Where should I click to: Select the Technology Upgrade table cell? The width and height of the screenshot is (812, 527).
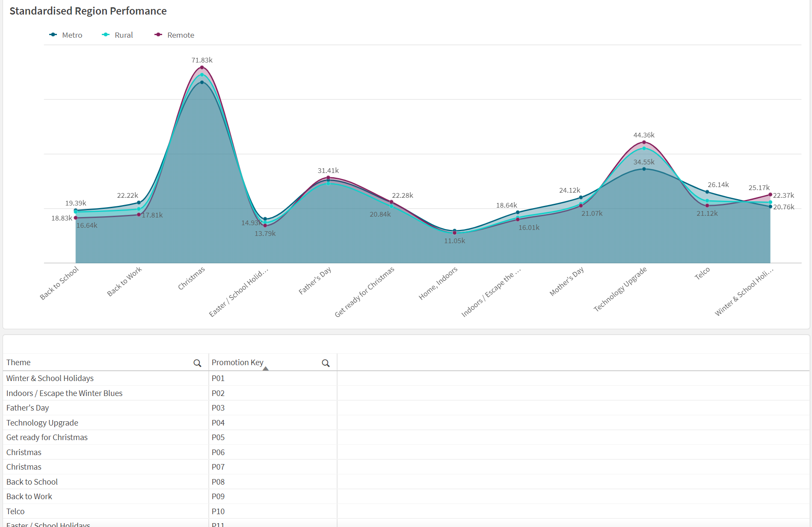tap(42, 423)
